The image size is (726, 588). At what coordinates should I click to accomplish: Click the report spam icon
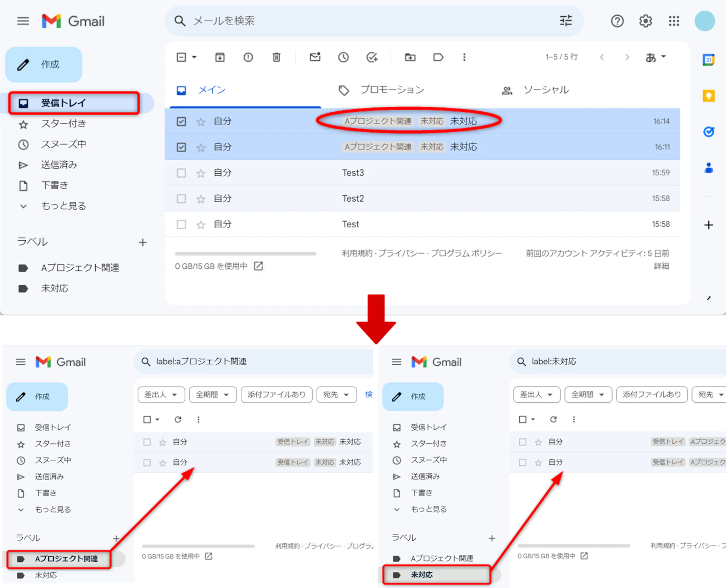click(248, 57)
